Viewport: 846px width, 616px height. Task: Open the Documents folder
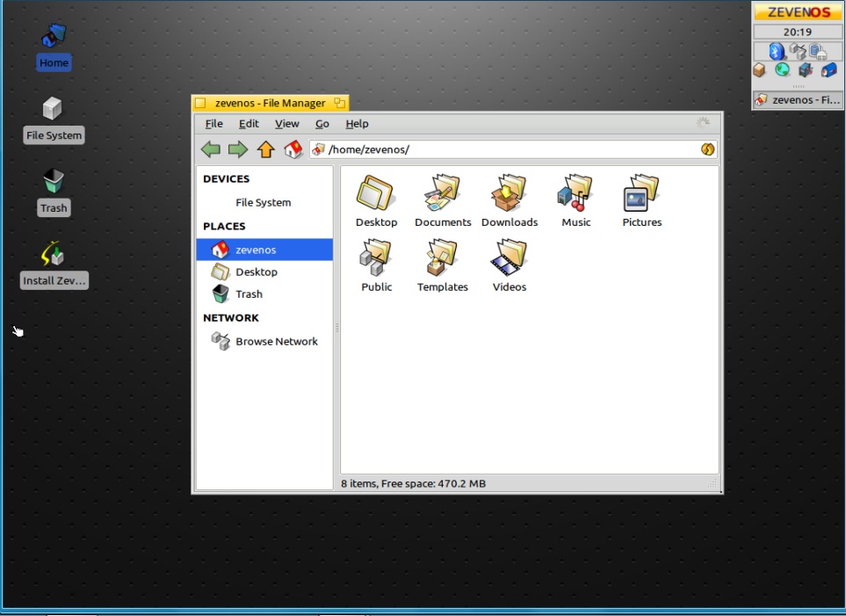[x=443, y=201]
